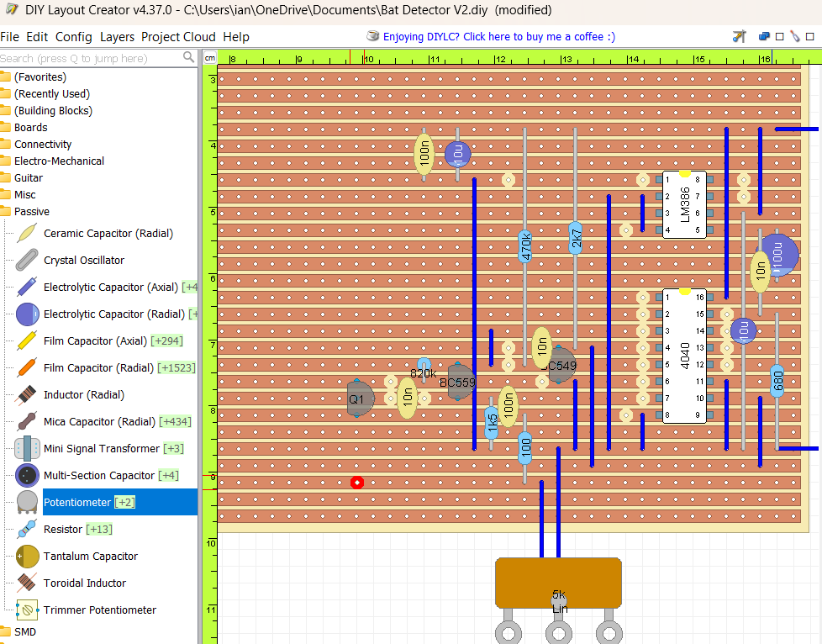Collapse the Passive folder
This screenshot has width=822, height=644.
click(5, 211)
